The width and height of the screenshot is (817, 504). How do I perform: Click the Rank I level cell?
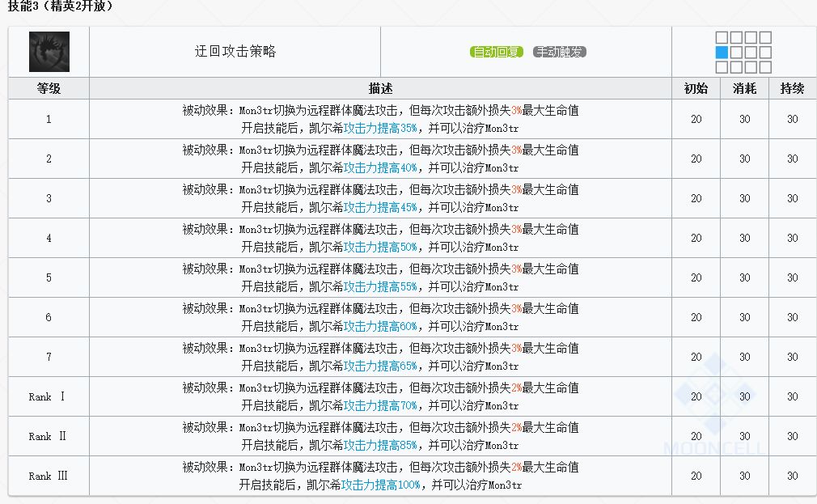tap(49, 396)
